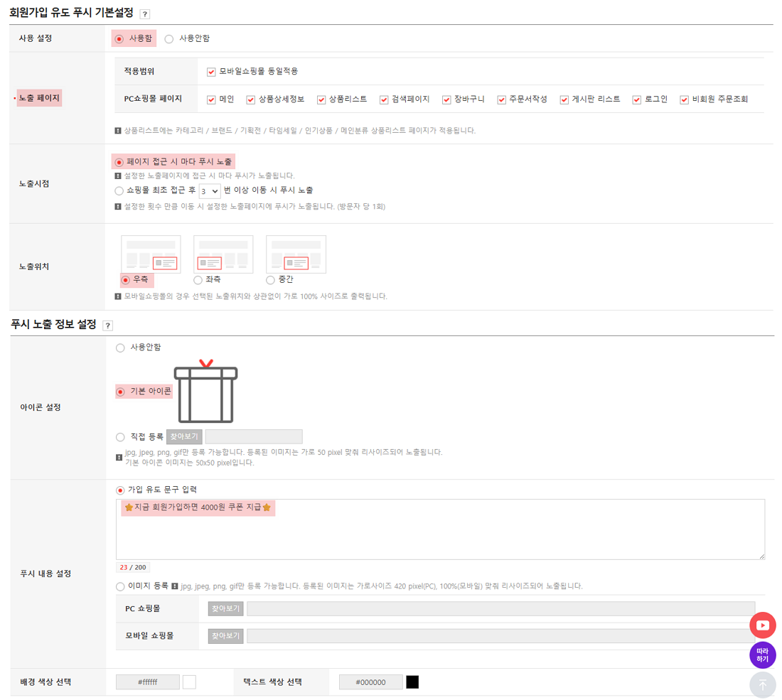This screenshot has height=700, width=782.
Task: Click the black text color swatch
Action: coord(412,682)
